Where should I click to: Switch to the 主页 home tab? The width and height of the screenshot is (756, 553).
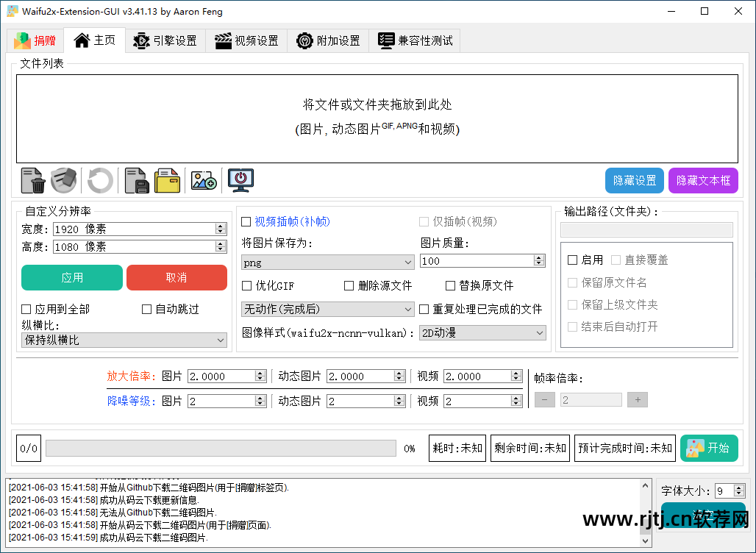(x=94, y=40)
